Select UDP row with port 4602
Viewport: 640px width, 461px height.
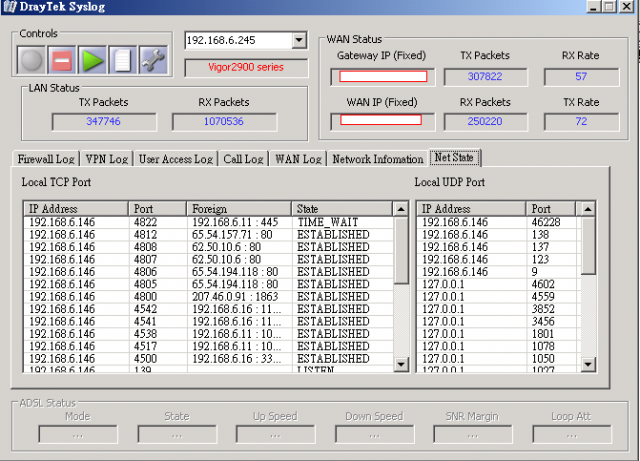498,284
